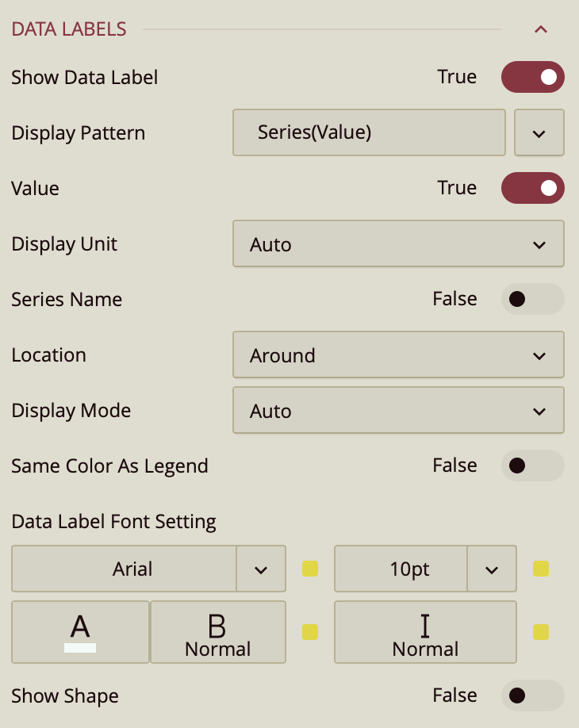Open the Display Mode dropdown
The width and height of the screenshot is (579, 728).
click(398, 411)
